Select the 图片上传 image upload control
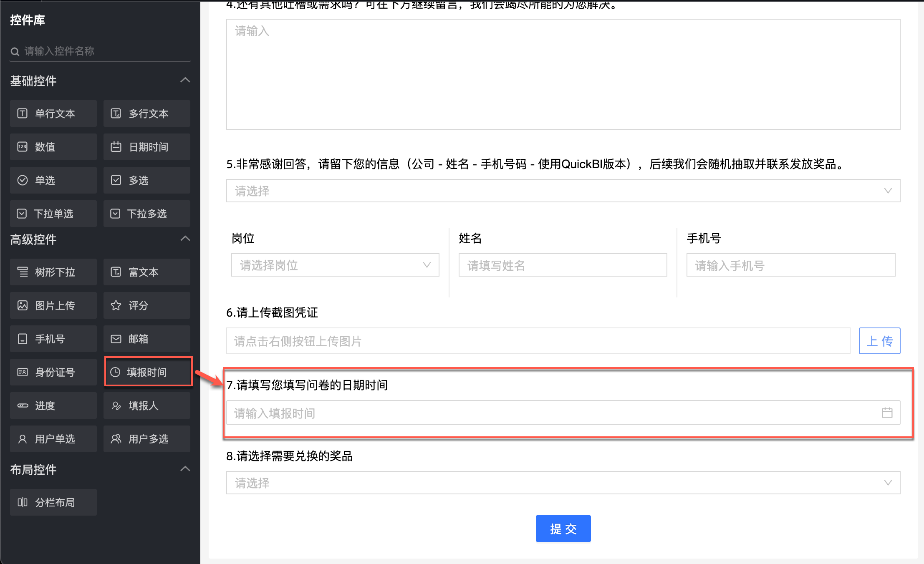Viewport: 924px width, 564px height. pos(53,305)
